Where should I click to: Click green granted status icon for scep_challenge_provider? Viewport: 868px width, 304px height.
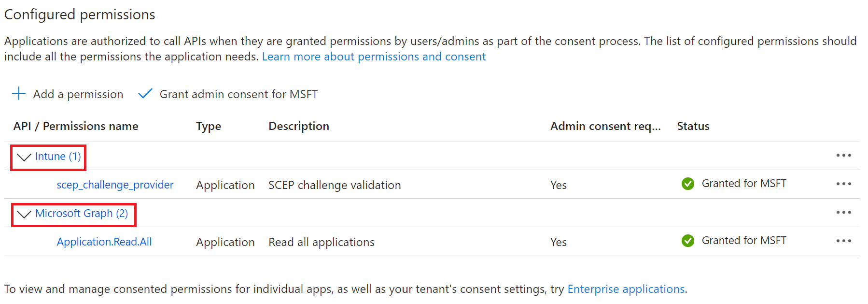tap(688, 184)
